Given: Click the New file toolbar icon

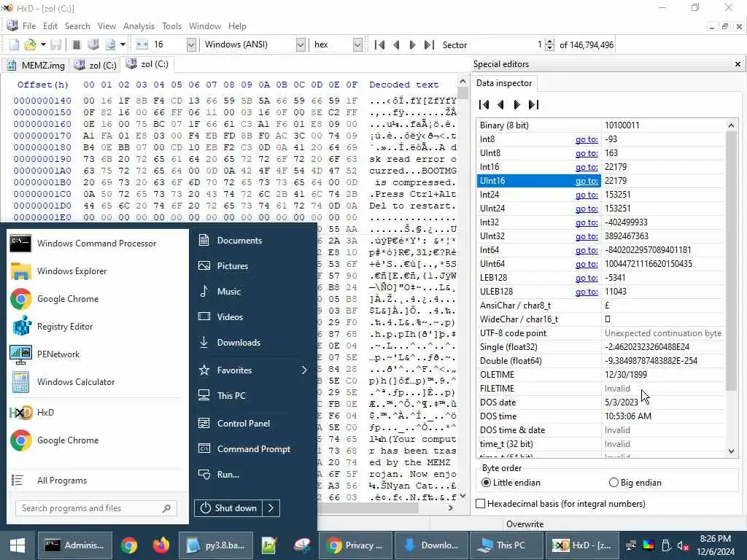Looking at the screenshot, I should tap(15, 44).
